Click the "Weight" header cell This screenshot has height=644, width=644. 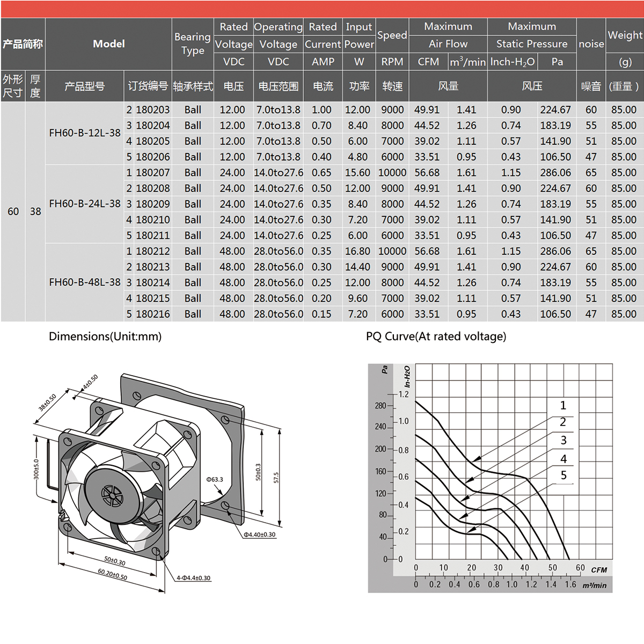tap(625, 35)
